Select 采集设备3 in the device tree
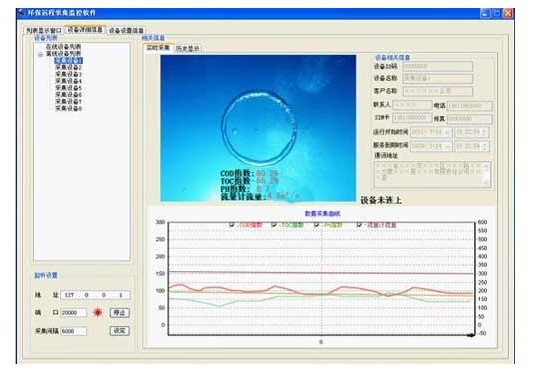 click(68, 74)
